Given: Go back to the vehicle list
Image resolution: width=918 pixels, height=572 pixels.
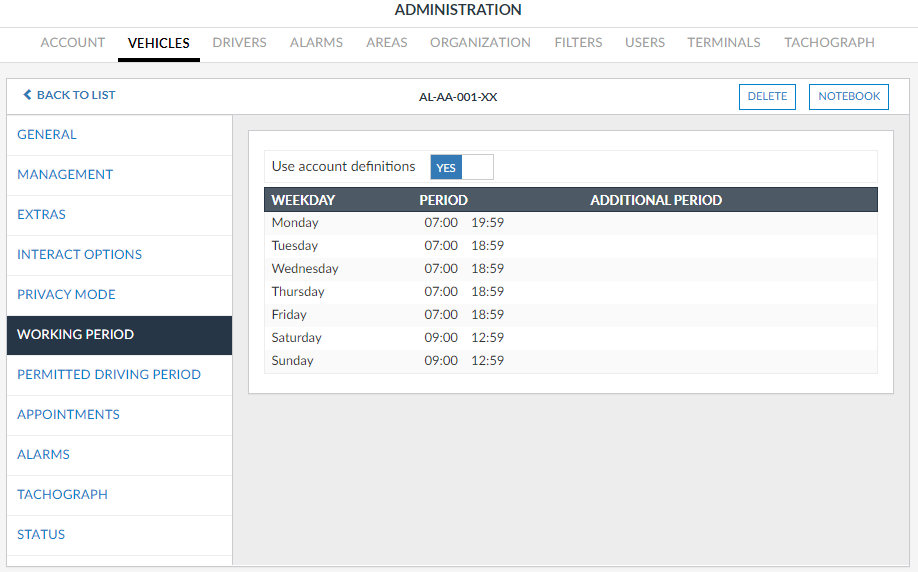Looking at the screenshot, I should (69, 95).
